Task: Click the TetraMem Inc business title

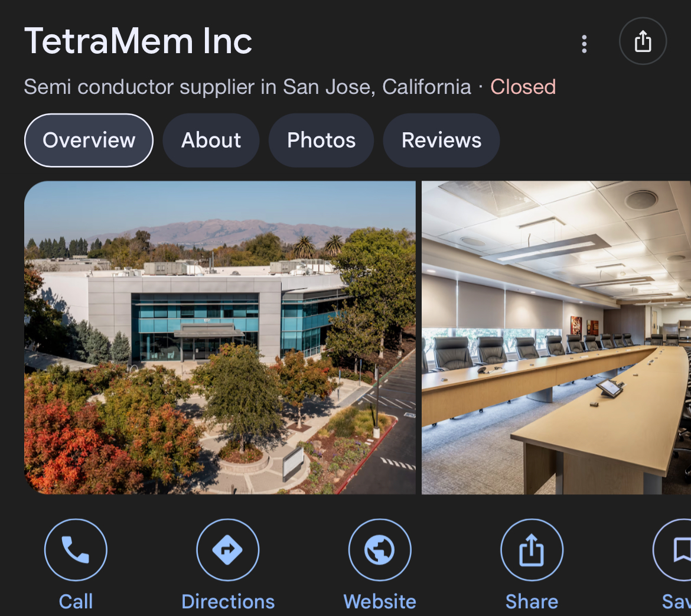Action: [x=138, y=41]
